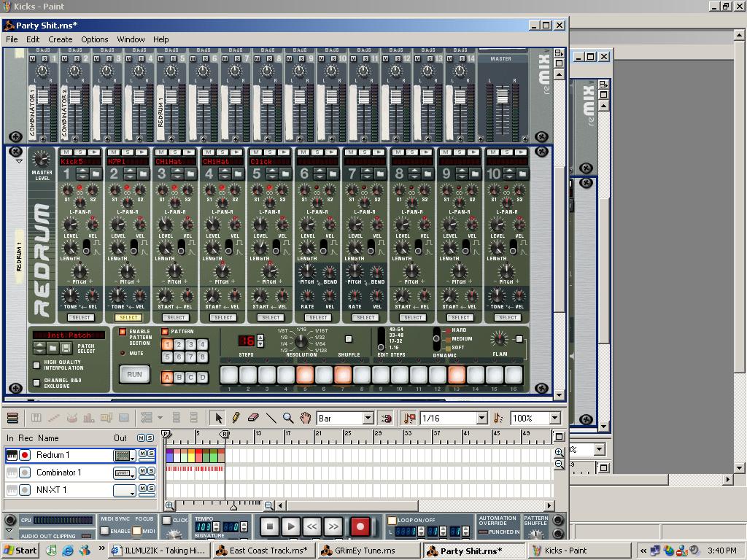Select pattern number 5 button
The width and height of the screenshot is (747, 560).
pos(167,357)
